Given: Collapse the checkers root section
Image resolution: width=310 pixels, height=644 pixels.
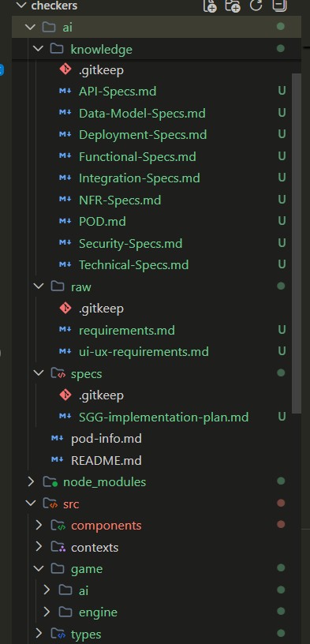Looking at the screenshot, I should pyautogui.click(x=23, y=6).
